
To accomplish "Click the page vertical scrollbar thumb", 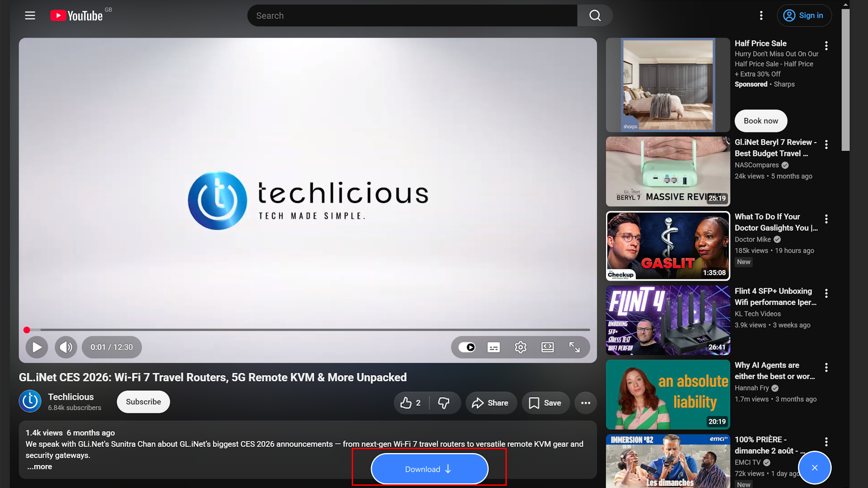I will [x=845, y=79].
